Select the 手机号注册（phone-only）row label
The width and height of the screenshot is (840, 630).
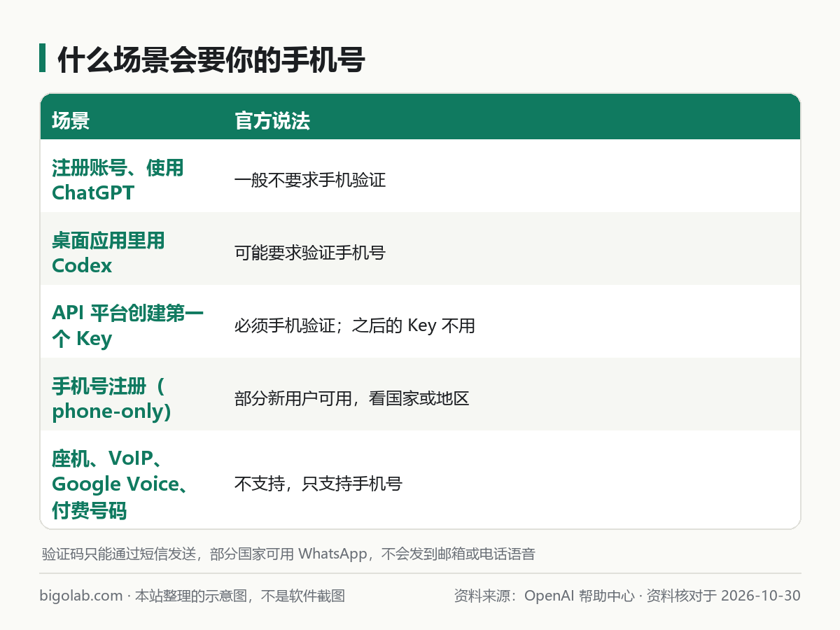(x=112, y=398)
